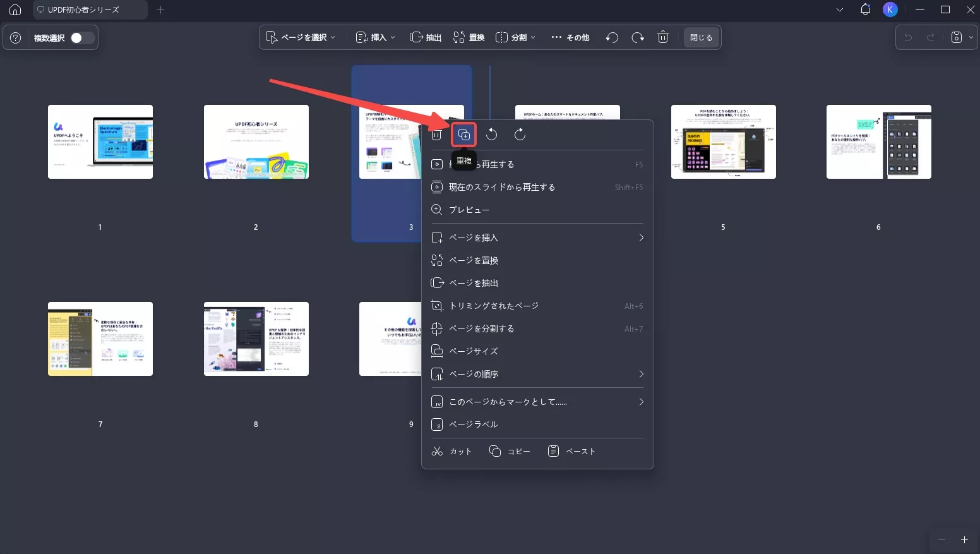
Task: Zoom in thumbnails with plus button
Action: point(964,540)
